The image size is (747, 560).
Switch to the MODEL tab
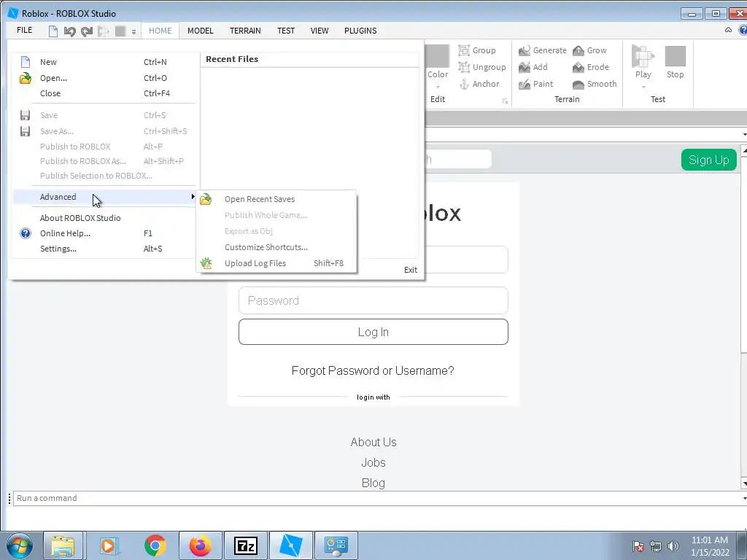(x=200, y=31)
